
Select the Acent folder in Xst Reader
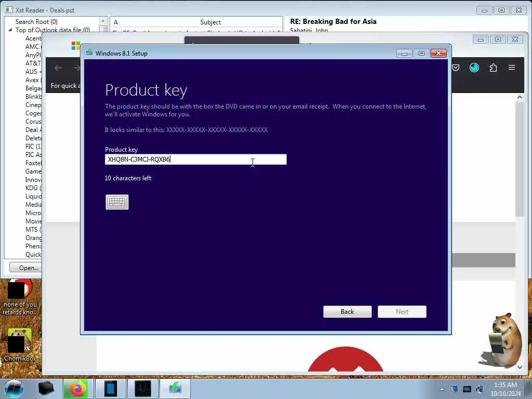pos(33,38)
